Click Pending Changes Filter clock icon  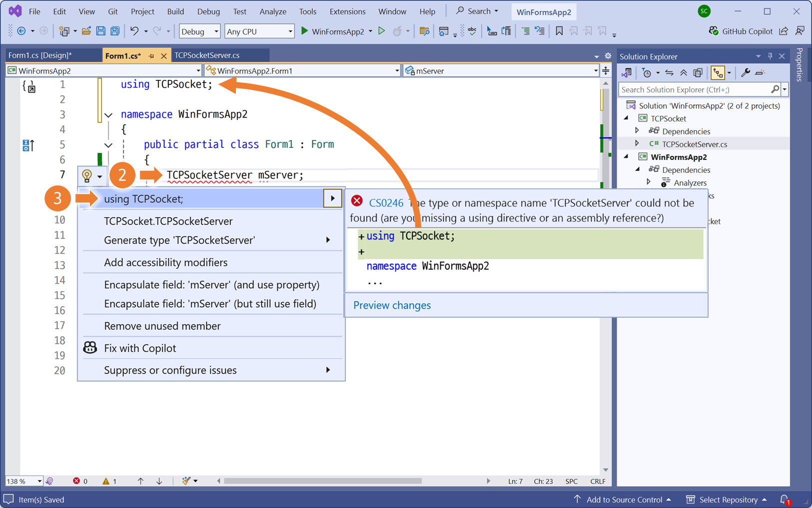647,73
